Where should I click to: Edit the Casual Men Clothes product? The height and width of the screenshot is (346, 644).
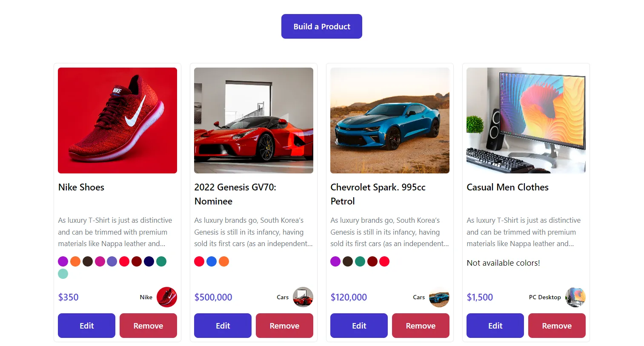click(x=495, y=325)
